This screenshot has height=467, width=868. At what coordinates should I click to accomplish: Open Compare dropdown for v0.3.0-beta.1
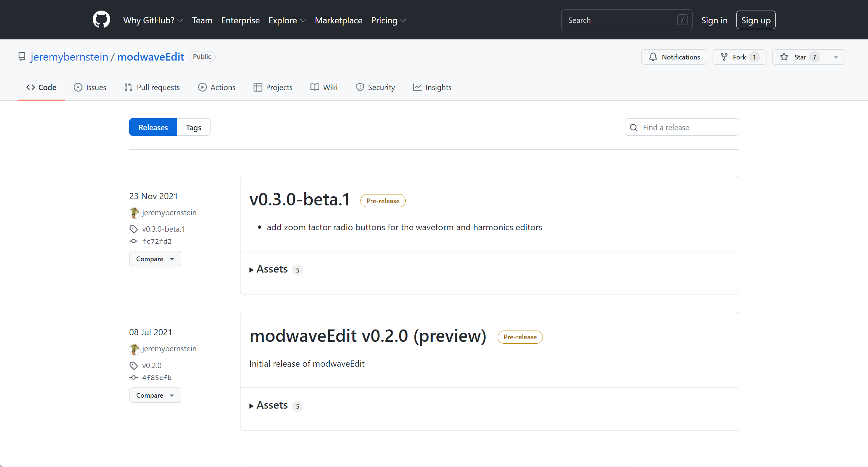(x=155, y=259)
